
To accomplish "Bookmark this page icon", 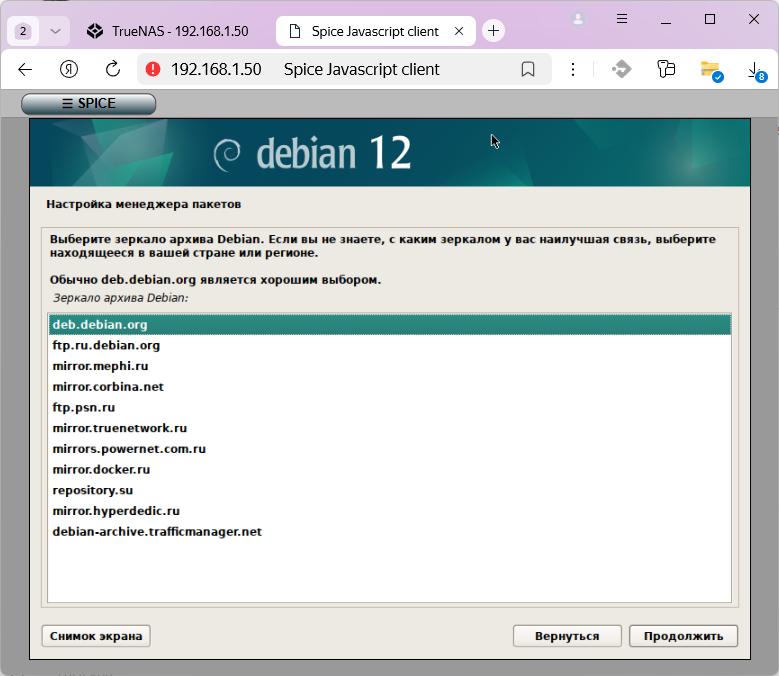I will tap(528, 69).
